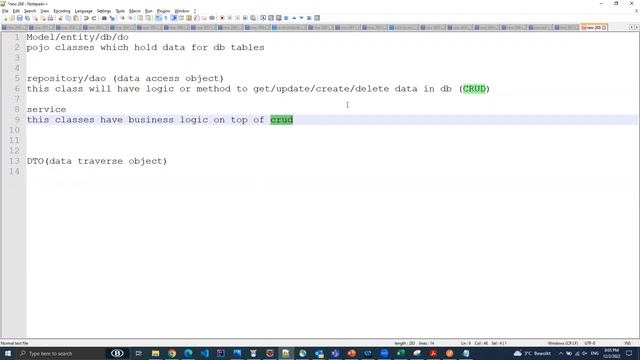
Task: Expand the system tray hidden icons chevron
Action: (561, 353)
